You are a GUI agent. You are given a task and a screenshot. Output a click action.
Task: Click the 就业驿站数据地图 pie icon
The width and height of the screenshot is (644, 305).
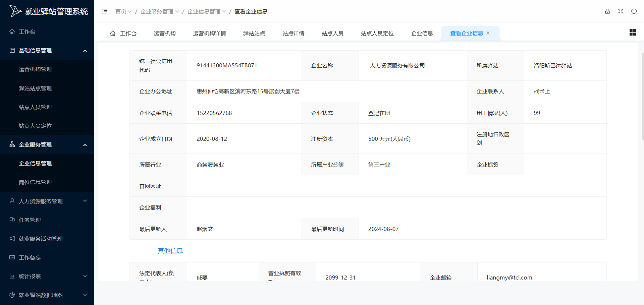[12, 295]
